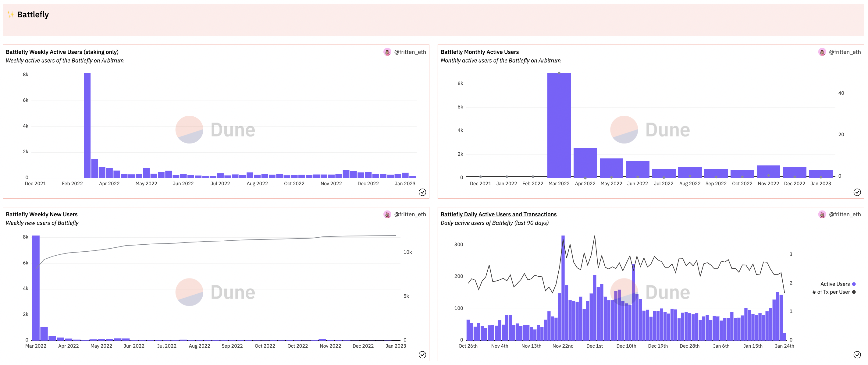Click the checkmark icon on Weekly New Users panel
The width and height of the screenshot is (868, 365).
tap(422, 355)
